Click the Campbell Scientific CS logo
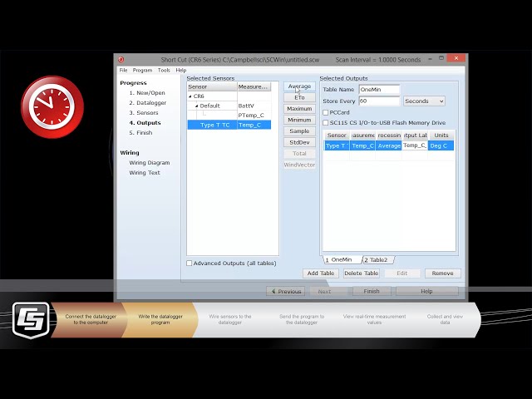This screenshot has width=532, height=399. tap(31, 320)
